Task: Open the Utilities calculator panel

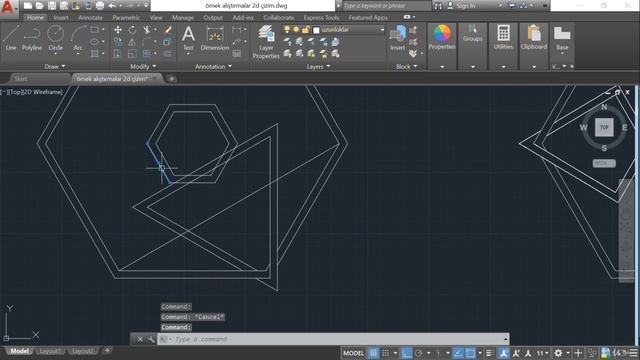Action: [503, 38]
